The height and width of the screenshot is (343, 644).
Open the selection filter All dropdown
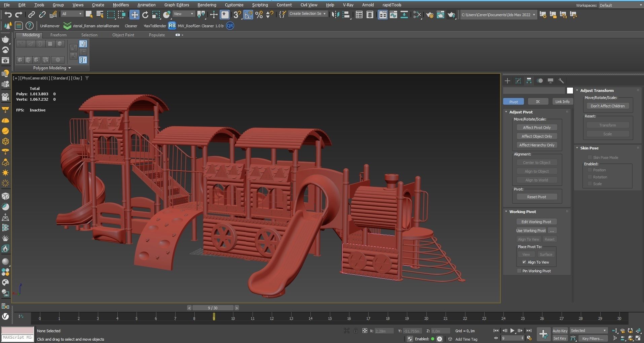[72, 14]
